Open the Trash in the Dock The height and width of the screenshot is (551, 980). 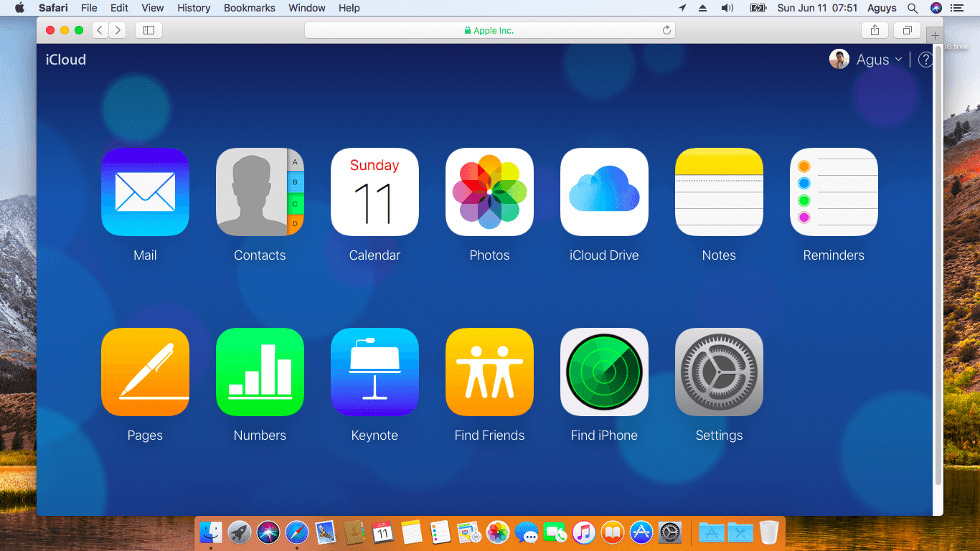768,532
